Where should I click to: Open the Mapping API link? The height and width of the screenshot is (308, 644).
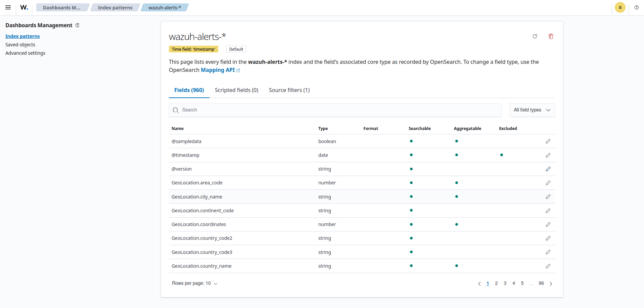point(218,70)
